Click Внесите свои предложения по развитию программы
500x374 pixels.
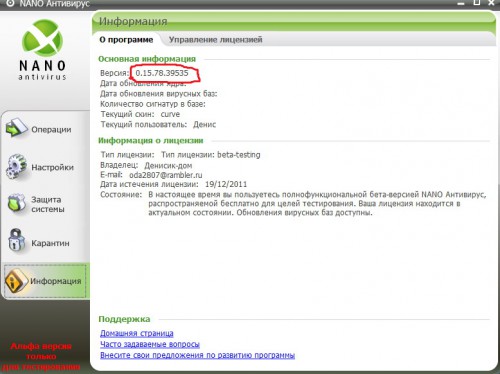pos(197,355)
